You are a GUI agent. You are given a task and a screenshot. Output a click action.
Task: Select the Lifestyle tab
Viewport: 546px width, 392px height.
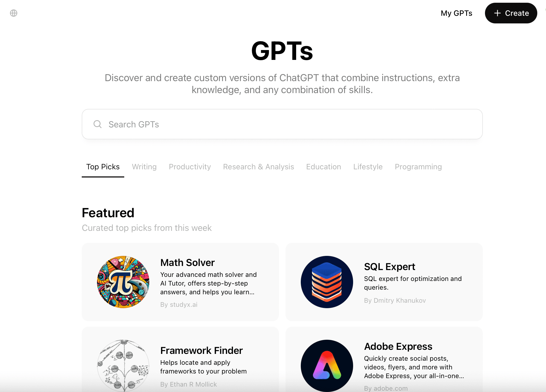coord(368,166)
